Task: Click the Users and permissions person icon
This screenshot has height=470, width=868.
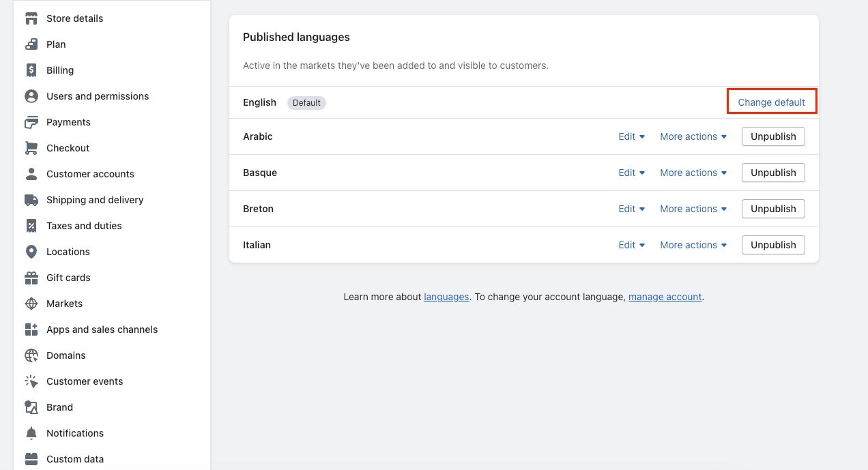Action: pyautogui.click(x=31, y=96)
